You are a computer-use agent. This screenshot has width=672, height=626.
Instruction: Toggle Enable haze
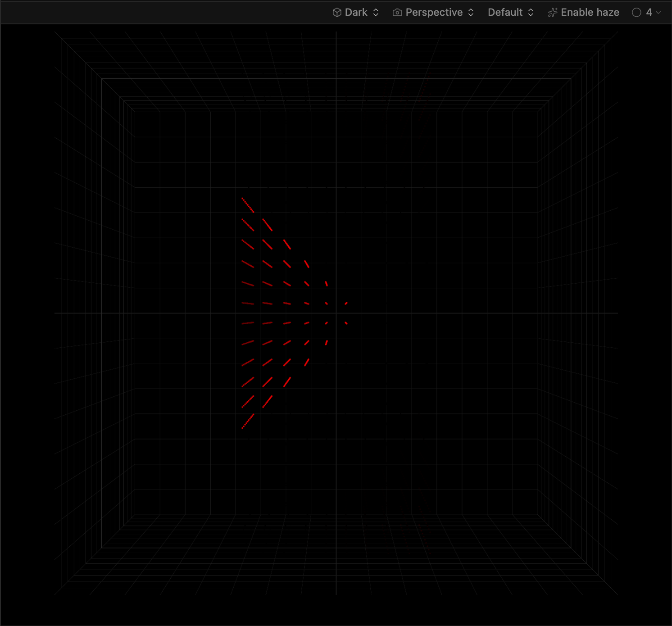point(583,13)
